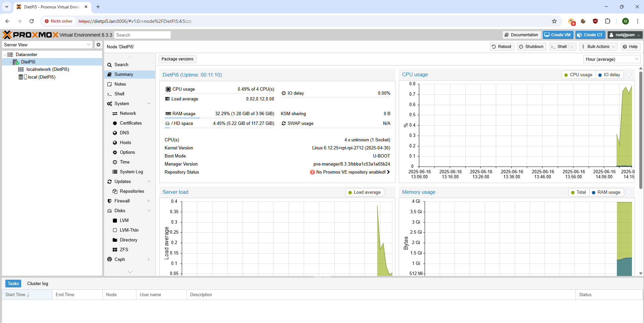
Task: Toggle CPU usage series in chart legend
Action: click(x=578, y=75)
